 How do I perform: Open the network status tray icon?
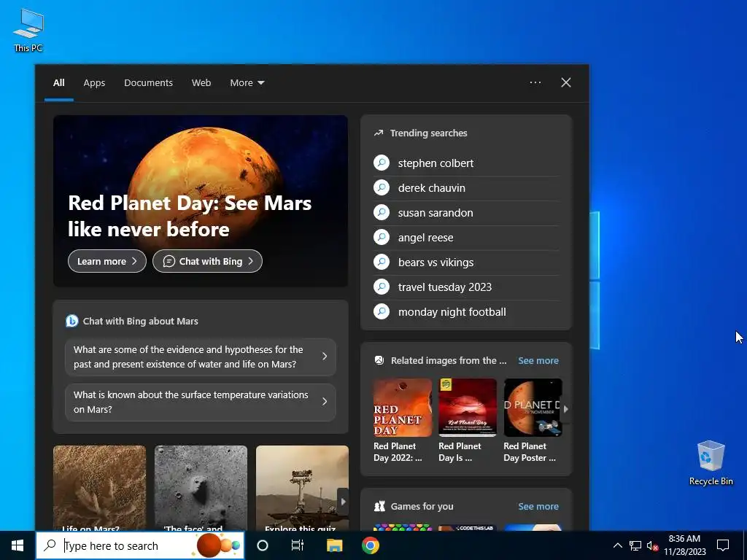635,545
